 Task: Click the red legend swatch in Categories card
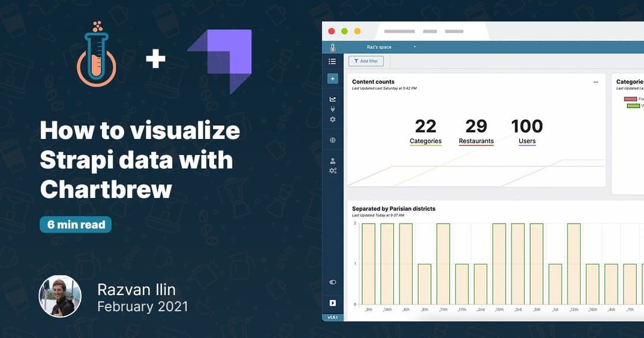[x=630, y=99]
